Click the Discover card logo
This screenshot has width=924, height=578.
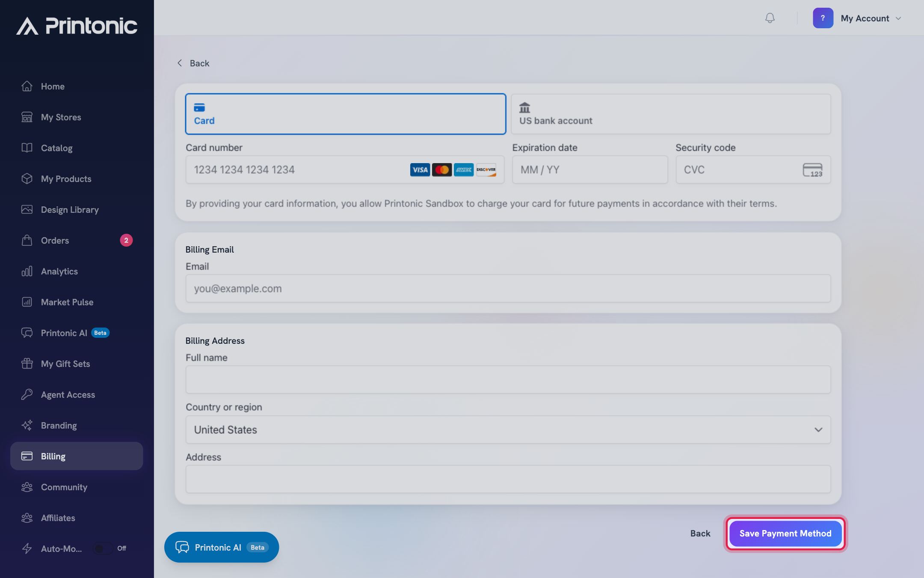[486, 170]
